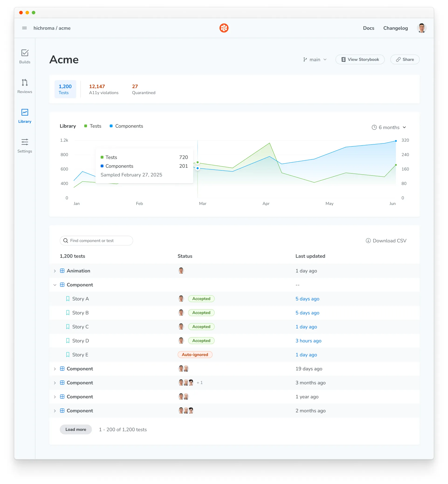Open Settings in sidebar
The image size is (448, 484).
(25, 146)
